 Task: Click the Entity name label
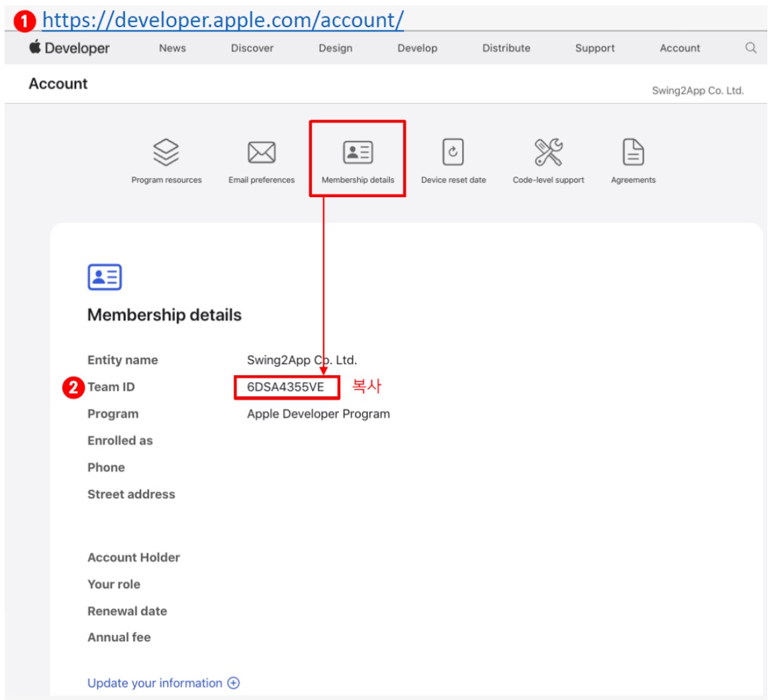122,360
